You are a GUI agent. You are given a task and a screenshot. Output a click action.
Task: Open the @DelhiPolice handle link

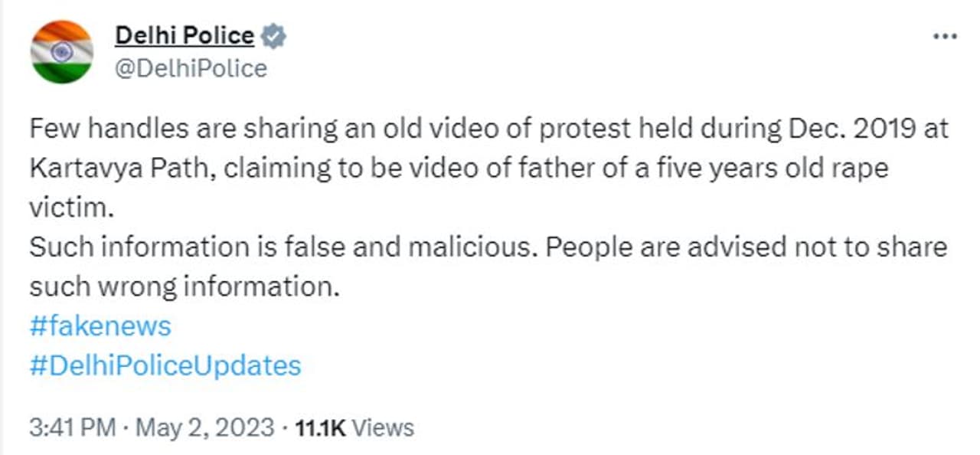pyautogui.click(x=191, y=69)
